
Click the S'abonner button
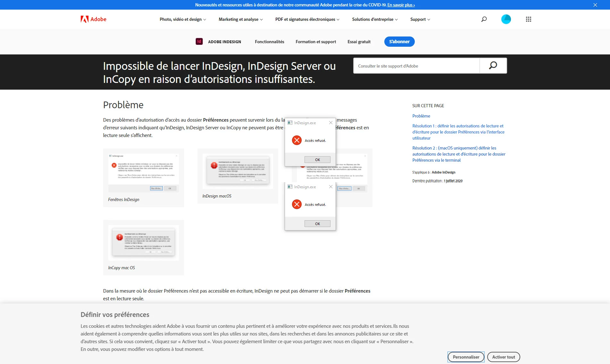pyautogui.click(x=399, y=42)
